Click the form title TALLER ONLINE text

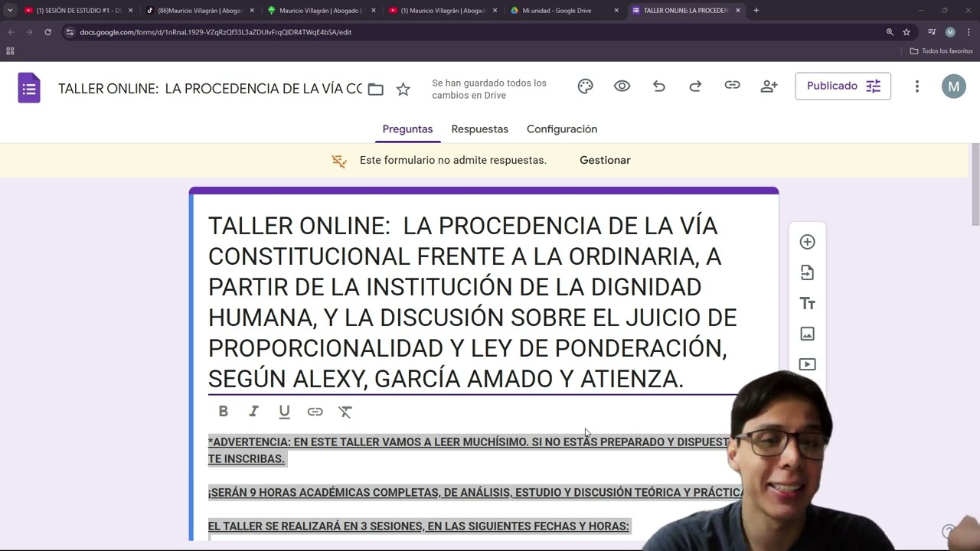[x=472, y=302]
